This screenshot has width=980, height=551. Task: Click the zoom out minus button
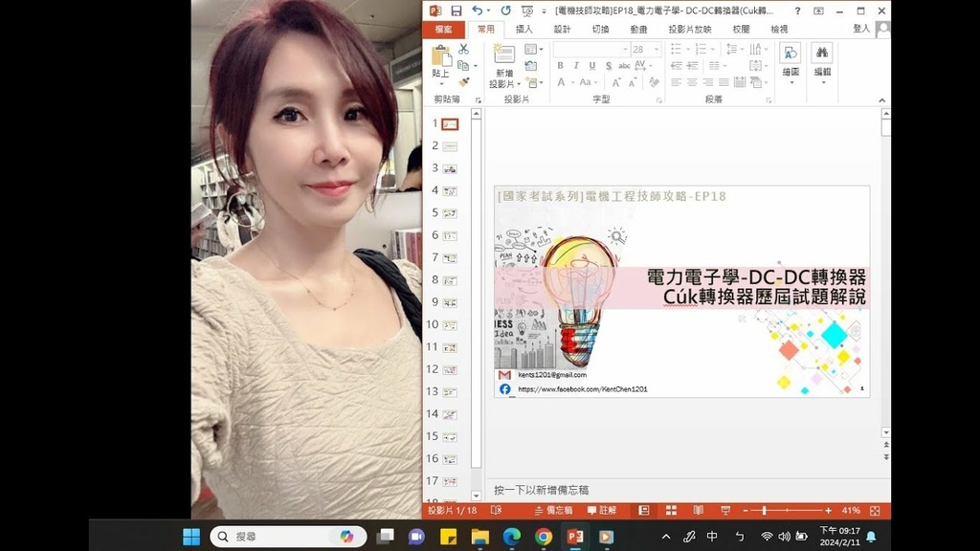pyautogui.click(x=746, y=511)
